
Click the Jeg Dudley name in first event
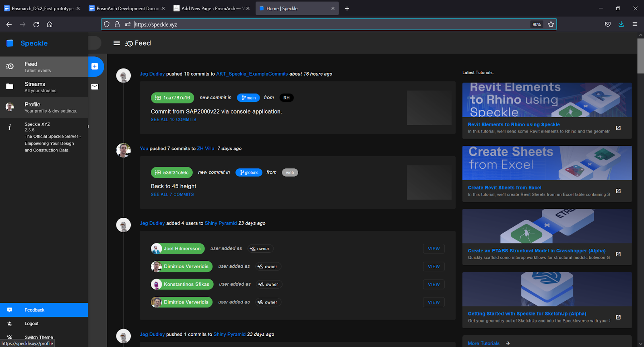click(152, 74)
